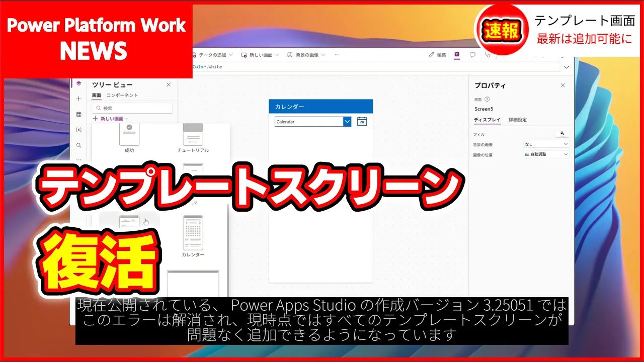Screen dimensions: 644x362
Task: Click the 検索 field in tree view
Action: click(132, 108)
